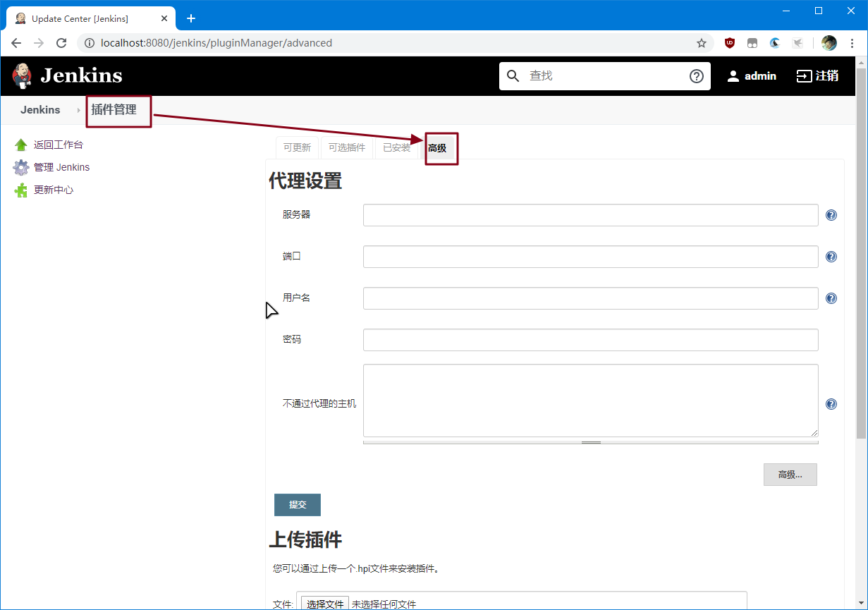Screen dimensions: 868x610
Task: Select the Update Center [Jenkins] browser tab
Action: 92,18
